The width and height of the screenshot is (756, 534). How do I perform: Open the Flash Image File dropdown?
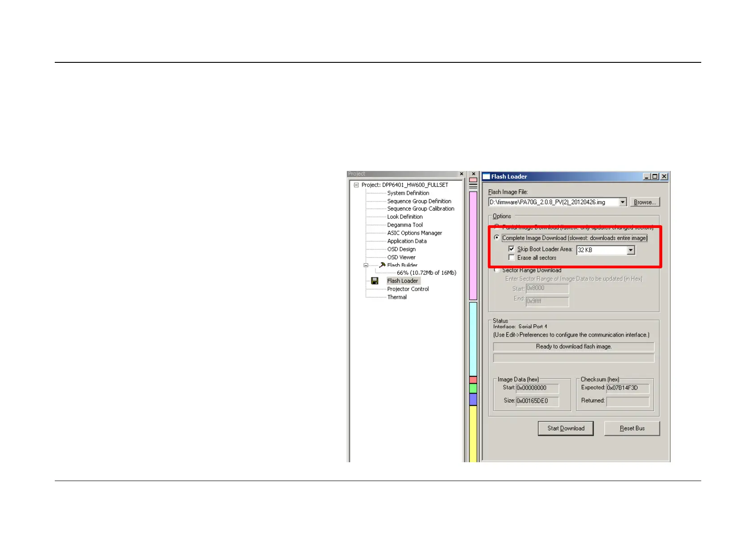(x=623, y=202)
